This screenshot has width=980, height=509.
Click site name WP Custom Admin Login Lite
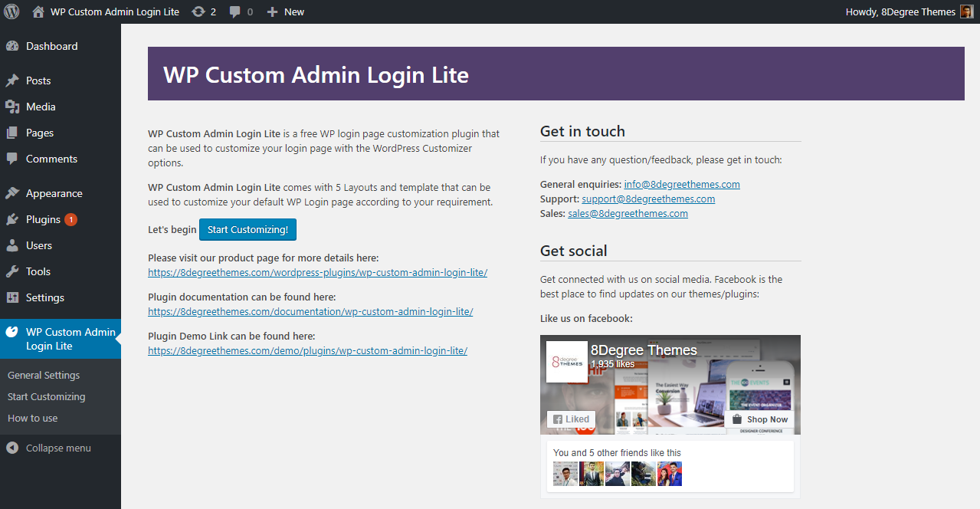[x=115, y=11]
